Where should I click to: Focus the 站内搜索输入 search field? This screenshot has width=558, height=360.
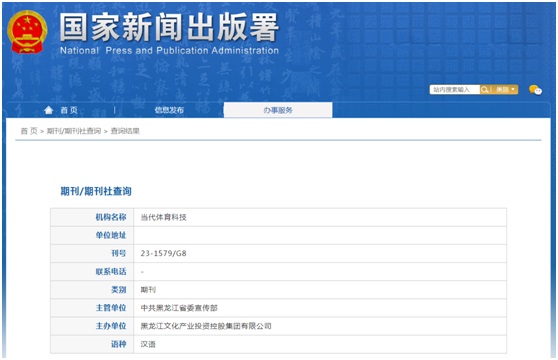pyautogui.click(x=455, y=90)
